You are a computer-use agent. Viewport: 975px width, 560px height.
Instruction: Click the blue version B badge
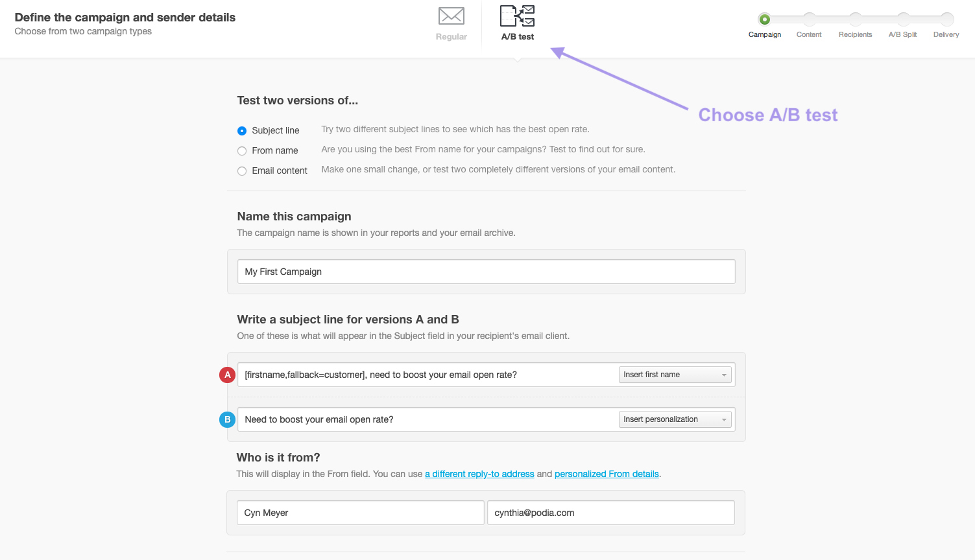tap(226, 419)
